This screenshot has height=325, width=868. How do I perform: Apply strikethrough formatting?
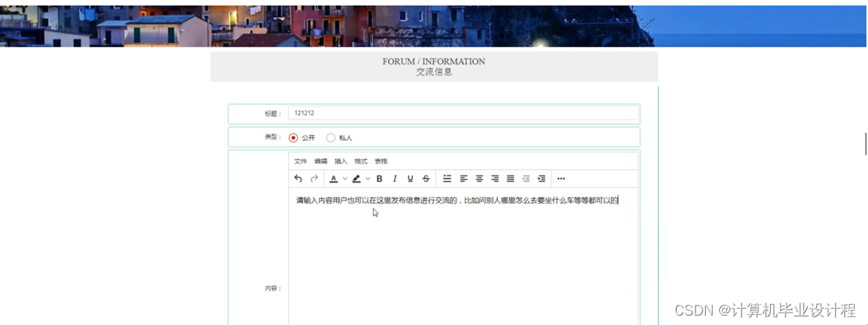(425, 179)
